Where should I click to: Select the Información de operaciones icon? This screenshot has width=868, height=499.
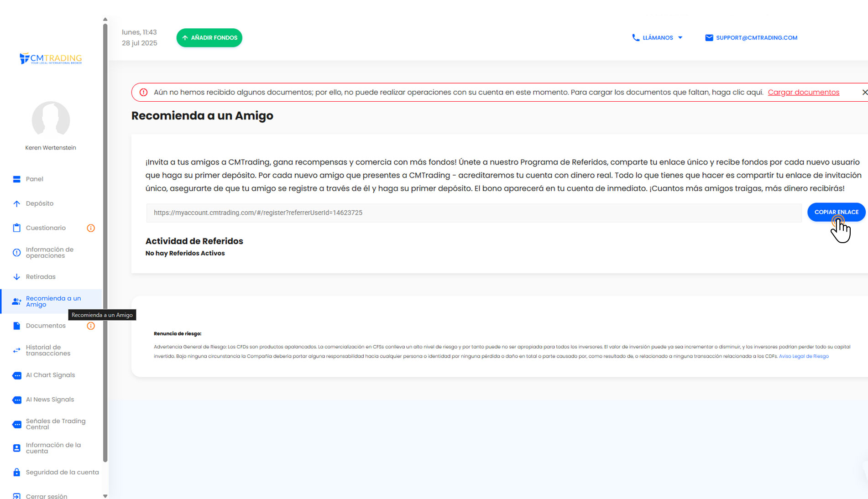16,253
